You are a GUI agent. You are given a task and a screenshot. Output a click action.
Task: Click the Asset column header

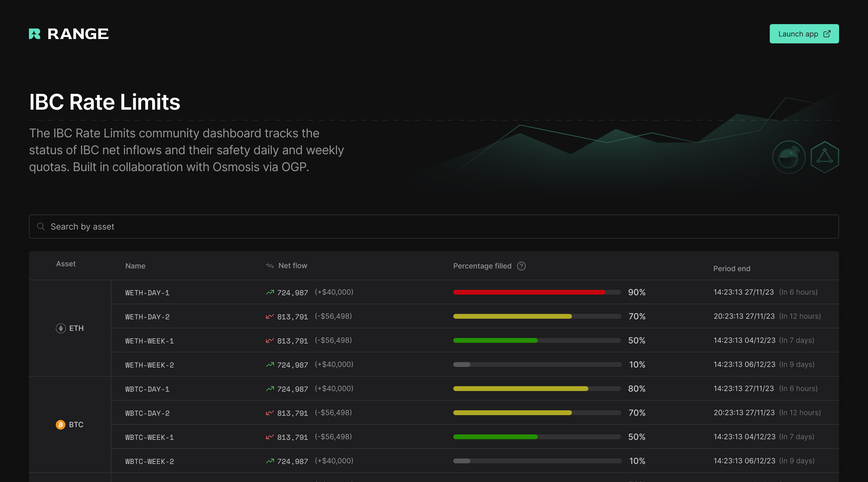pos(66,264)
